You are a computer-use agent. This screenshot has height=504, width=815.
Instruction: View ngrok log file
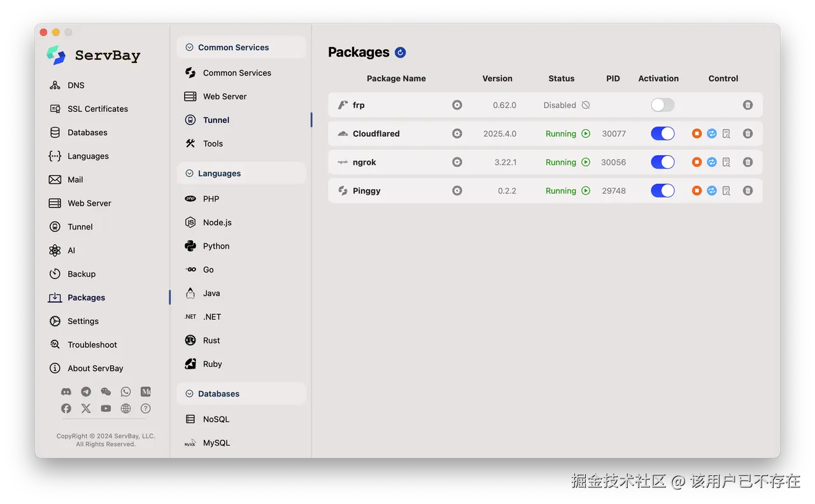726,162
